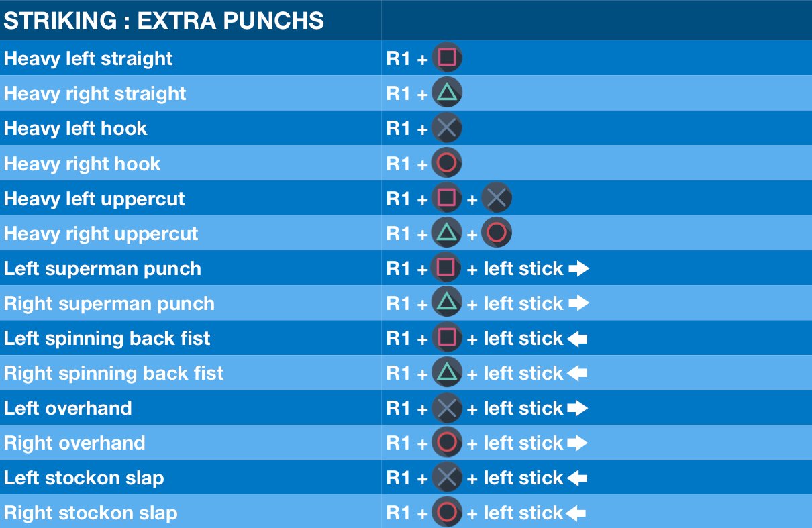Image resolution: width=812 pixels, height=528 pixels.
Task: Click the right arrow in Left superman punch row
Action: click(x=578, y=269)
